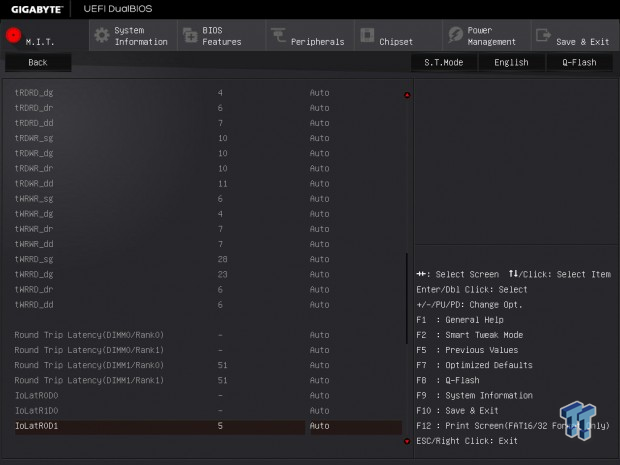Select the Save & Exit tab
Screen dimensions: 620x465
click(575, 35)
